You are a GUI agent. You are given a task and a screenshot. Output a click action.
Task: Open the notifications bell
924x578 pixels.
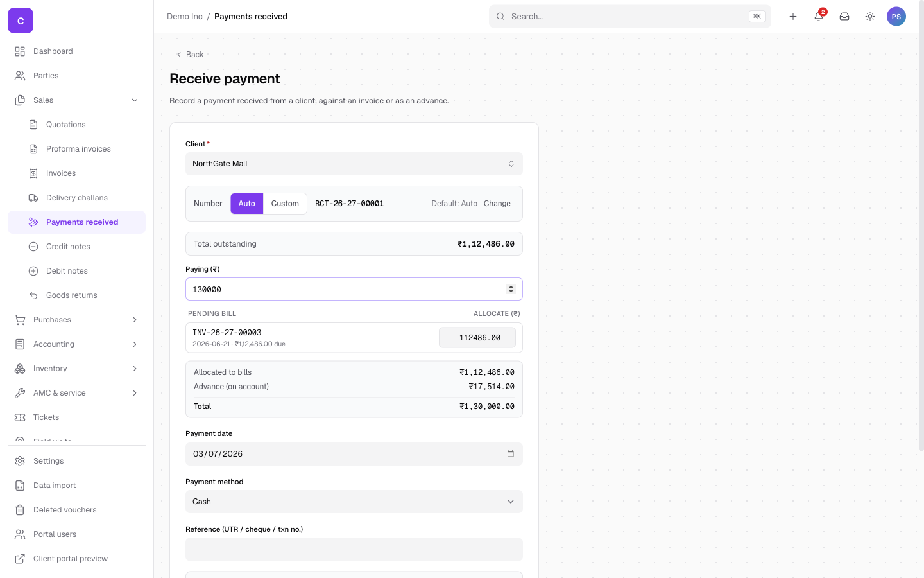point(819,17)
